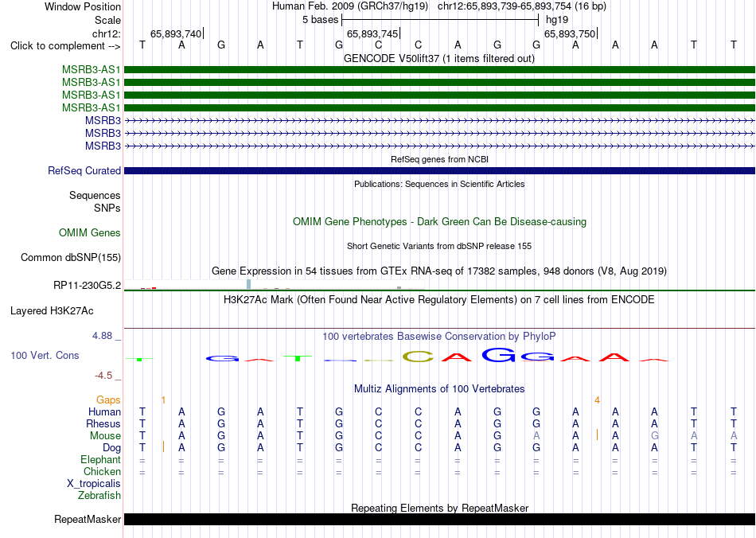
Task: Open the "RefSeq genes from NCBI" track title
Action: tap(439, 159)
